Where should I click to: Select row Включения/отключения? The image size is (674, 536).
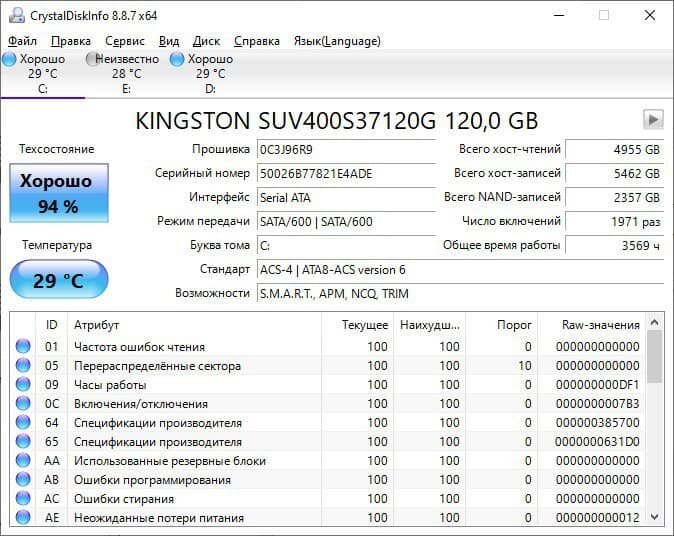[x=328, y=404]
